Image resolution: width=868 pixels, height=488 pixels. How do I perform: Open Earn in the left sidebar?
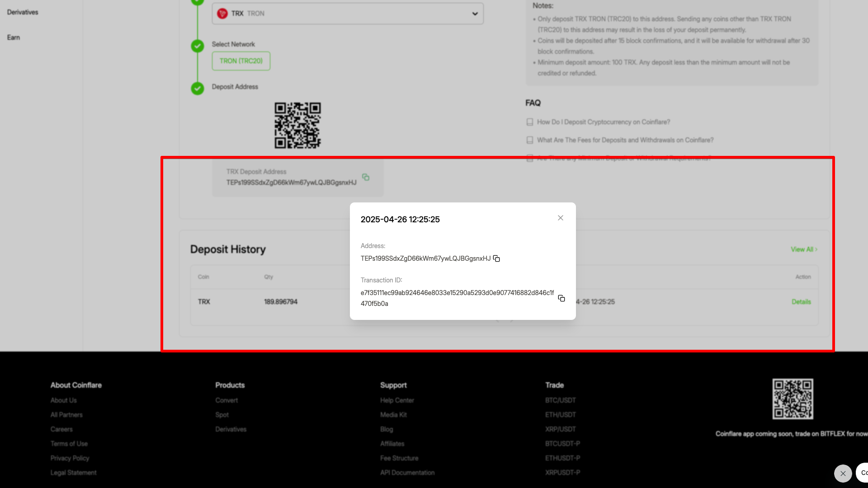14,38
